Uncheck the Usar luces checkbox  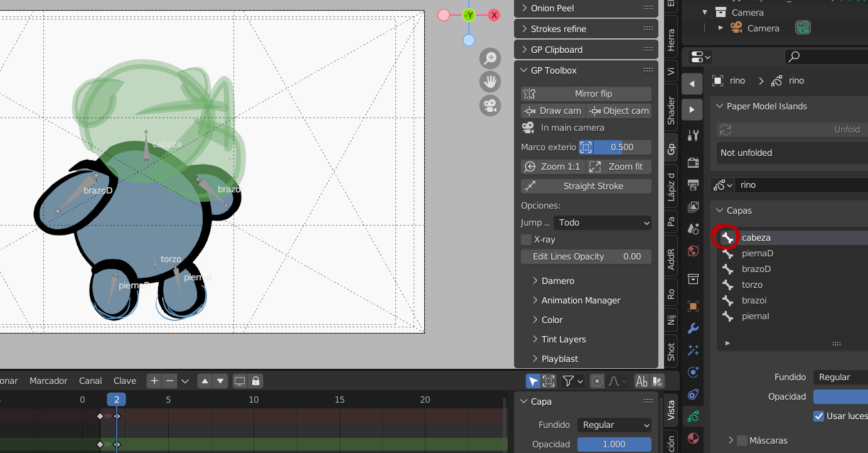tap(818, 416)
